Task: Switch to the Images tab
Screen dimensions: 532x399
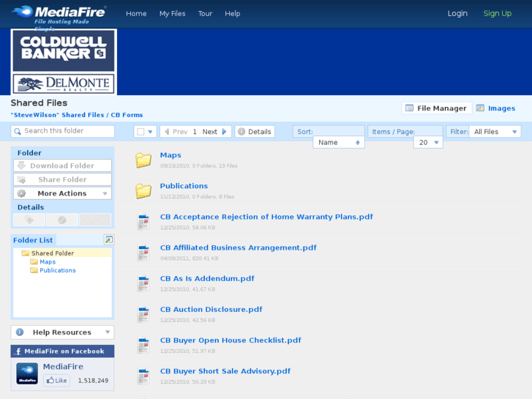Action: tap(495, 108)
